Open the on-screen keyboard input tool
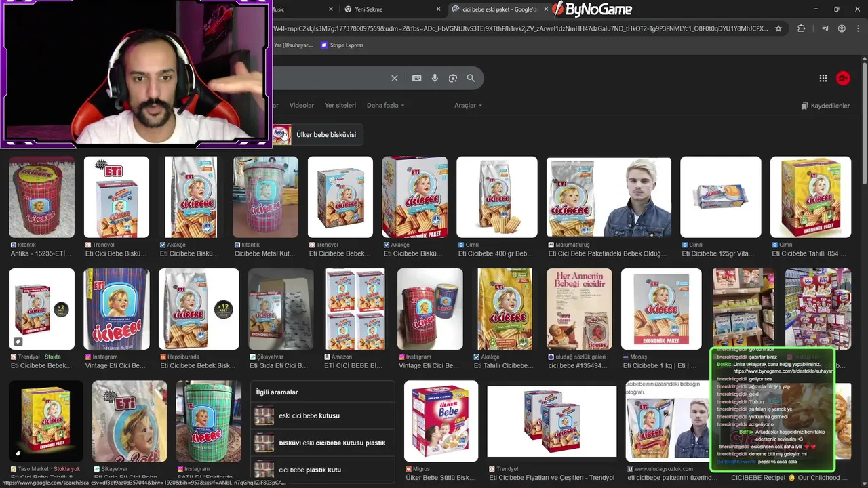The width and height of the screenshot is (868, 488). click(417, 78)
